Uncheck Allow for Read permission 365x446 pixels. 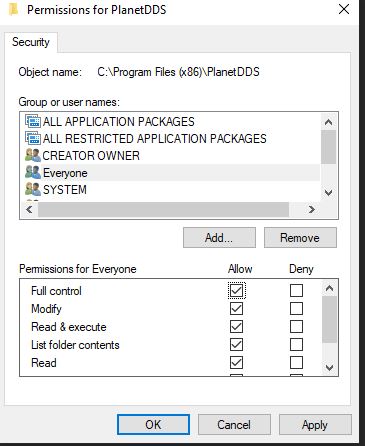[x=236, y=363]
